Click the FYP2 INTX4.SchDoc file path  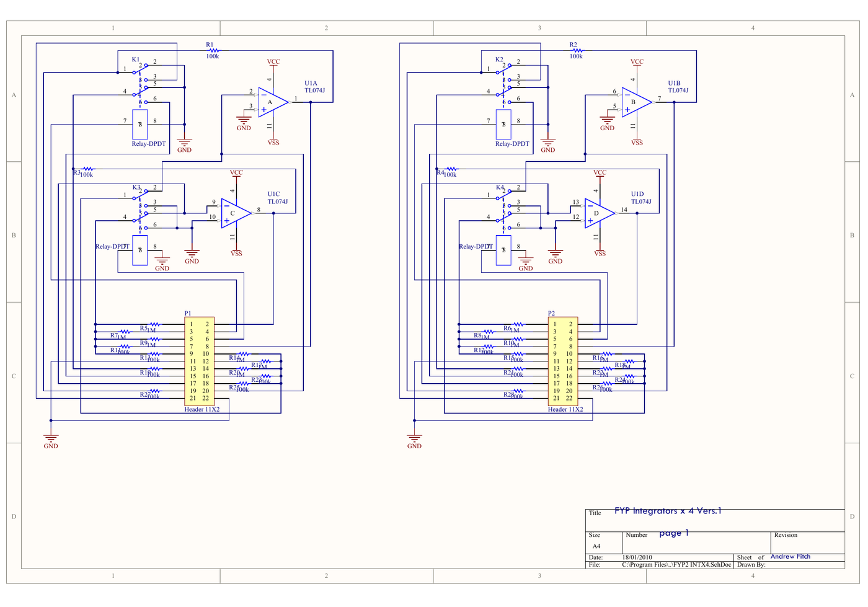tap(676, 565)
